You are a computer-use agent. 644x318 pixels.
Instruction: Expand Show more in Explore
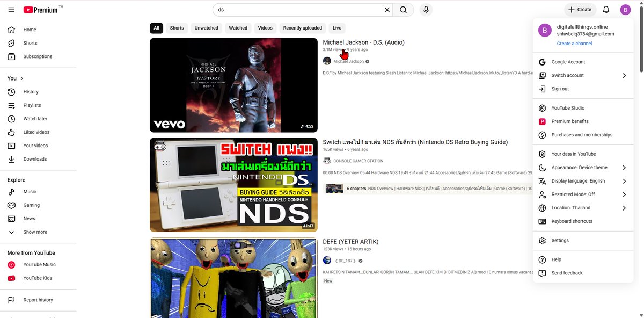[38, 232]
